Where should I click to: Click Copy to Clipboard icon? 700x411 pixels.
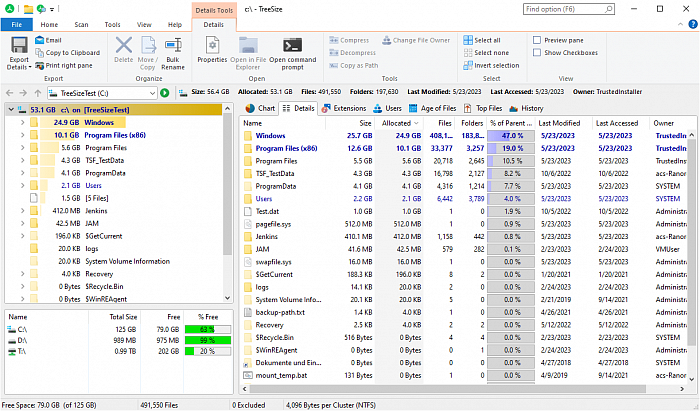click(39, 53)
